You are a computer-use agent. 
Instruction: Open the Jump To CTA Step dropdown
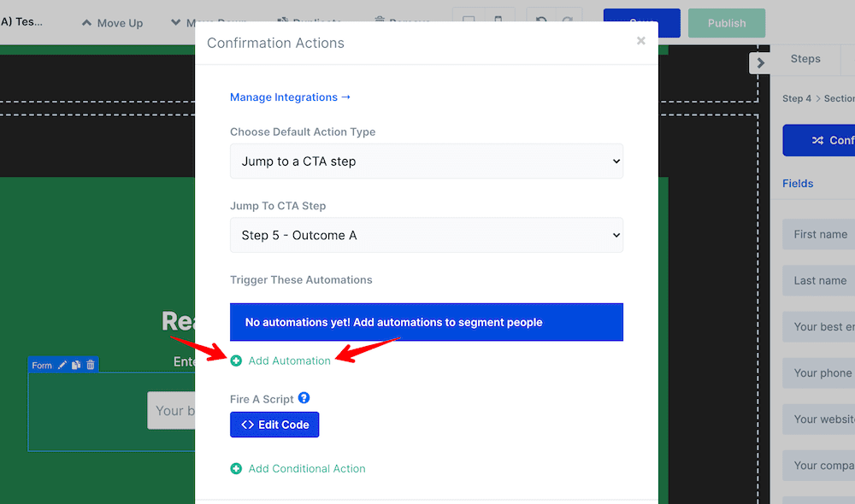[426, 235]
